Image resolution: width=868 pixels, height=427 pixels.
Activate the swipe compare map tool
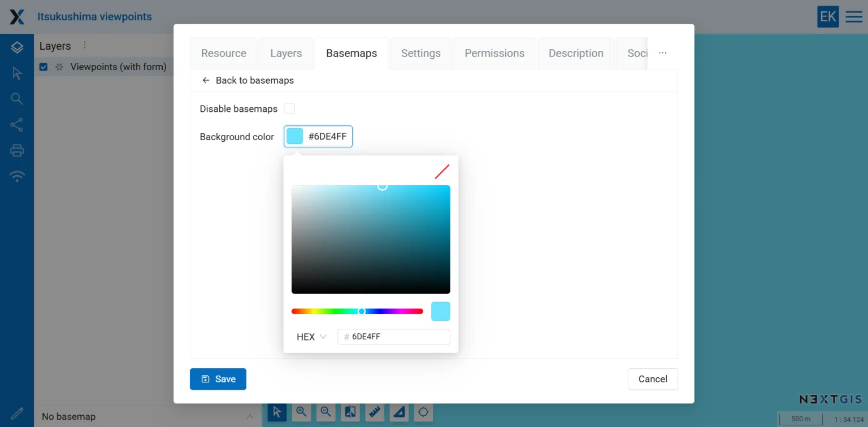pyautogui.click(x=350, y=412)
